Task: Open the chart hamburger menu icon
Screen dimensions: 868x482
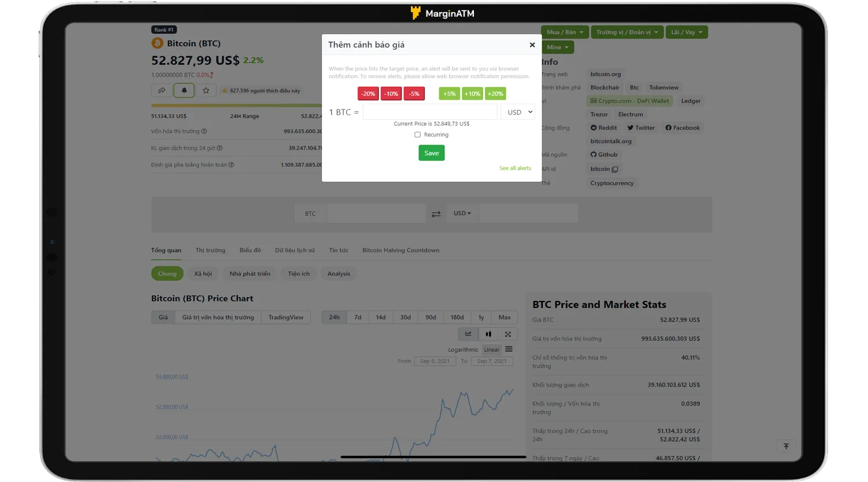Action: click(x=509, y=349)
